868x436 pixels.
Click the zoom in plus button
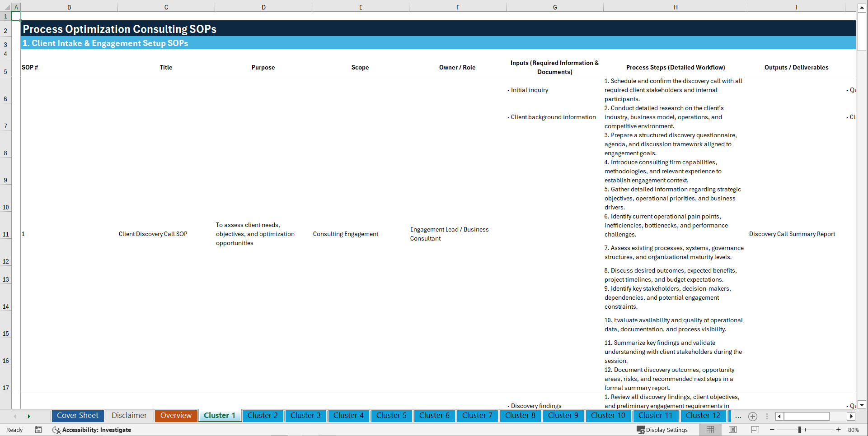[839, 430]
